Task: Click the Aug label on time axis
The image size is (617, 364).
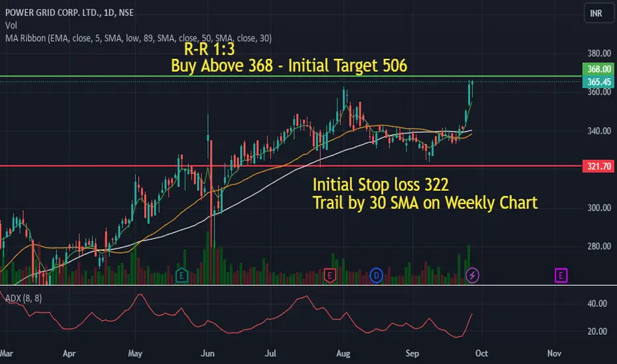Action: point(343,353)
